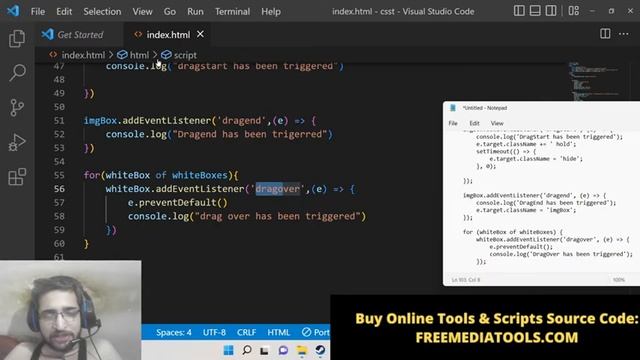Change line endings via CRLF
This screenshot has height=360, width=640.
point(247,332)
